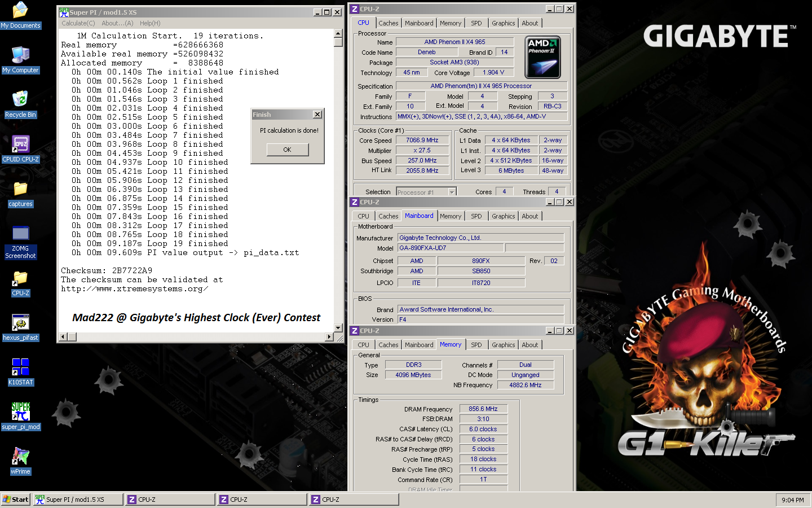Open Caches tab in Mainboard CPU-Z window
Viewport: 812px width, 508px height.
click(388, 216)
